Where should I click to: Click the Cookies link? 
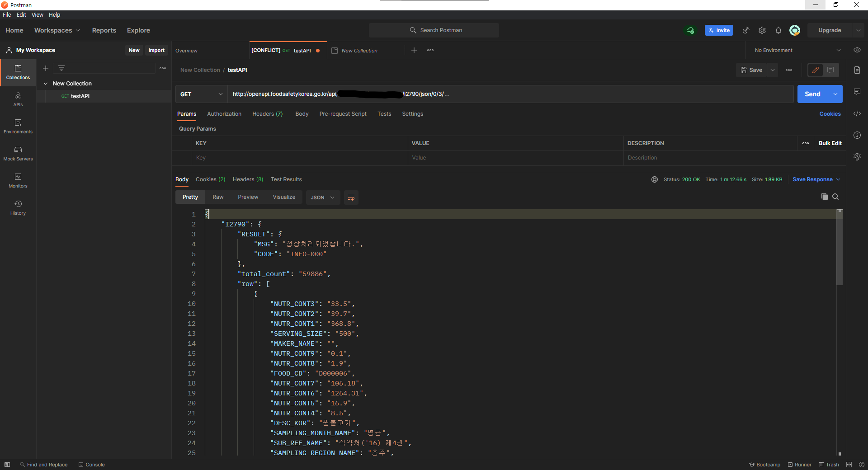[830, 114]
